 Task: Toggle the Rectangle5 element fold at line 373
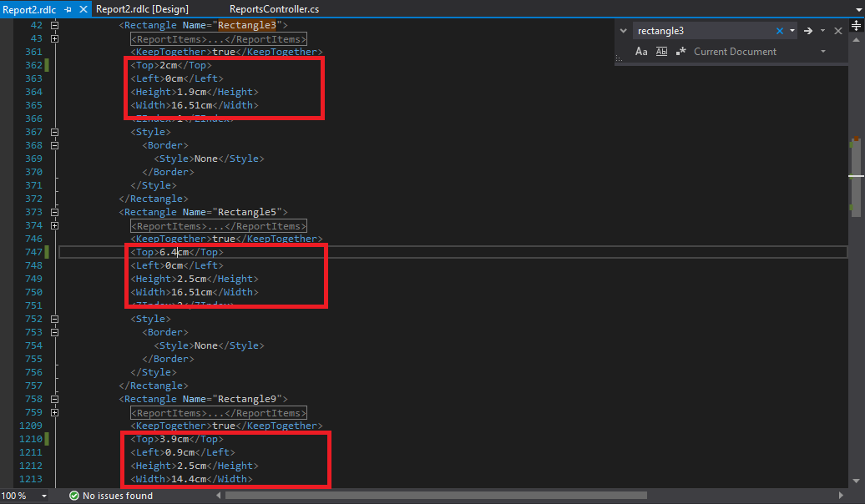(x=53, y=212)
